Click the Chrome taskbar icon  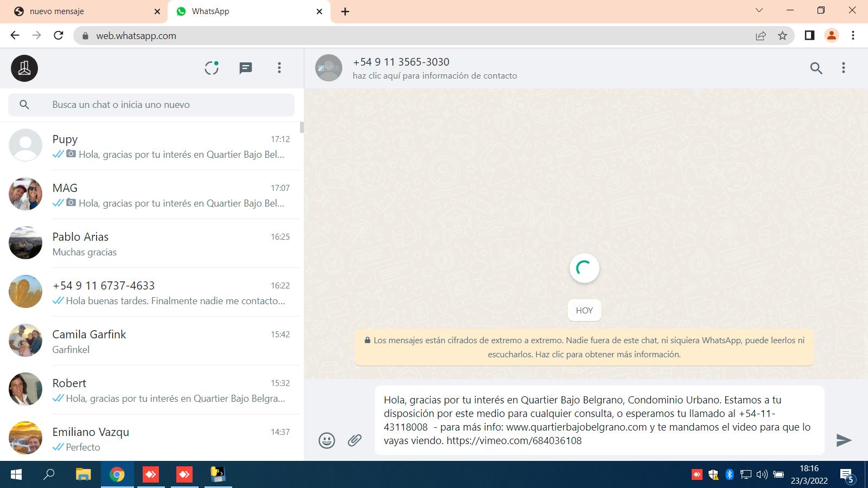pos(117,475)
